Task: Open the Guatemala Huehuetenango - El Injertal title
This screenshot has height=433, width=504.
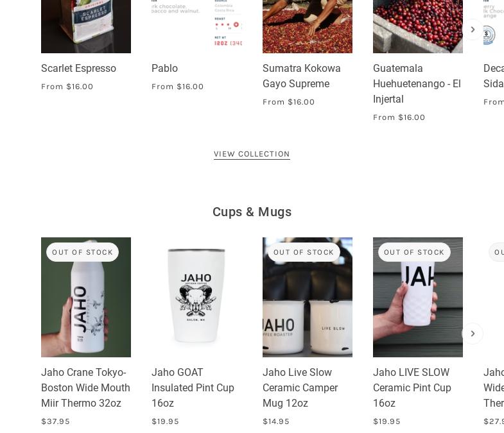Action: (x=417, y=83)
